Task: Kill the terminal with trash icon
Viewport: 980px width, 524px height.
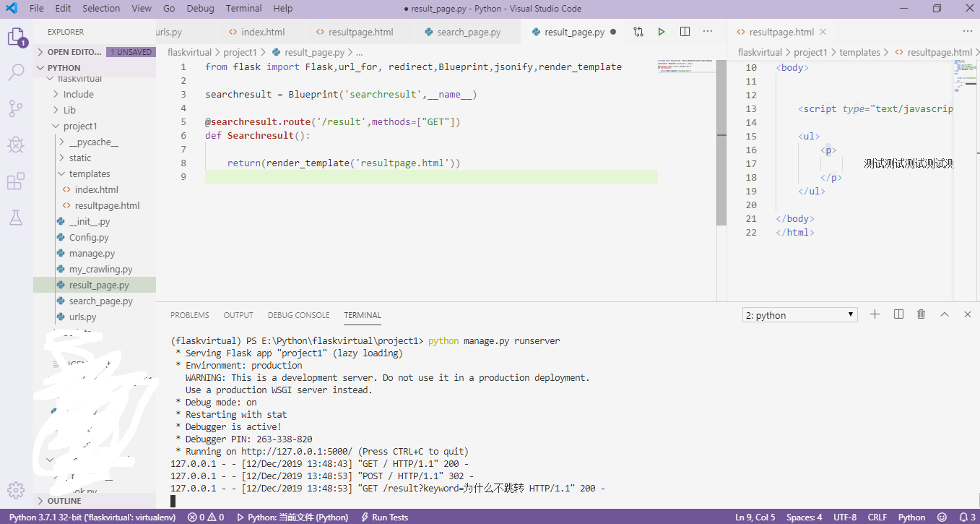Action: pyautogui.click(x=922, y=314)
